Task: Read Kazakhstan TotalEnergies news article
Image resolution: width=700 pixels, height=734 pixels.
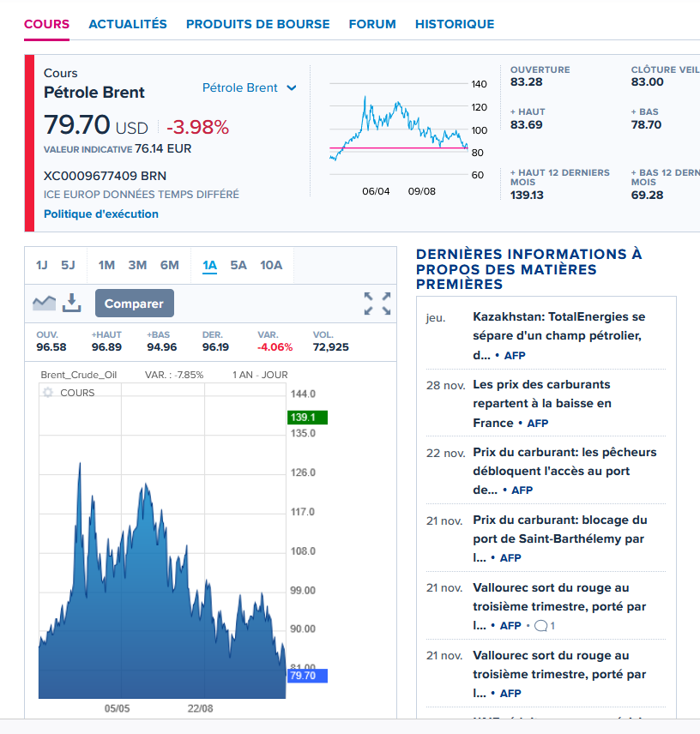Action: pos(558,335)
